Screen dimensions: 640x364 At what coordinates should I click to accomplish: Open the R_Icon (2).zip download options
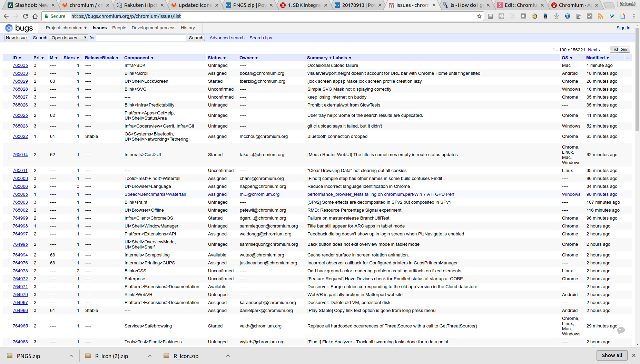coord(150,356)
